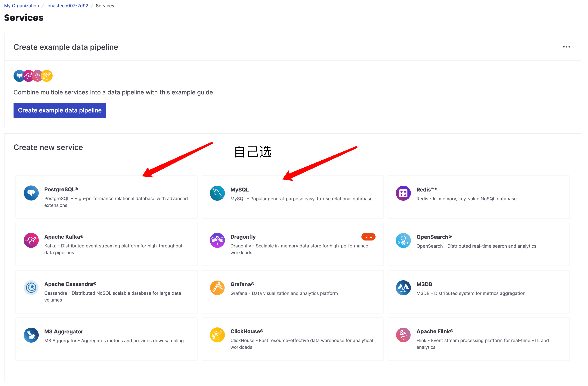The image size is (588, 386).
Task: Open the Apache Flink® service title
Action: tap(435, 331)
